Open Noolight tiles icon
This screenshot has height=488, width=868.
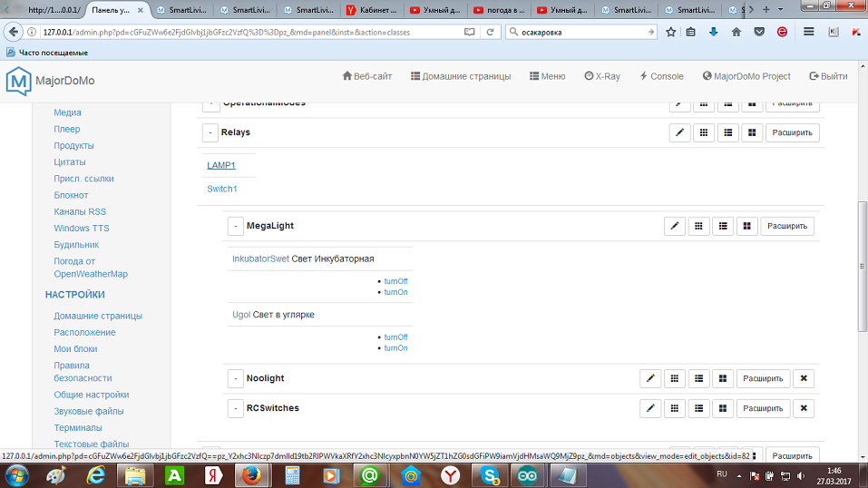click(x=722, y=378)
